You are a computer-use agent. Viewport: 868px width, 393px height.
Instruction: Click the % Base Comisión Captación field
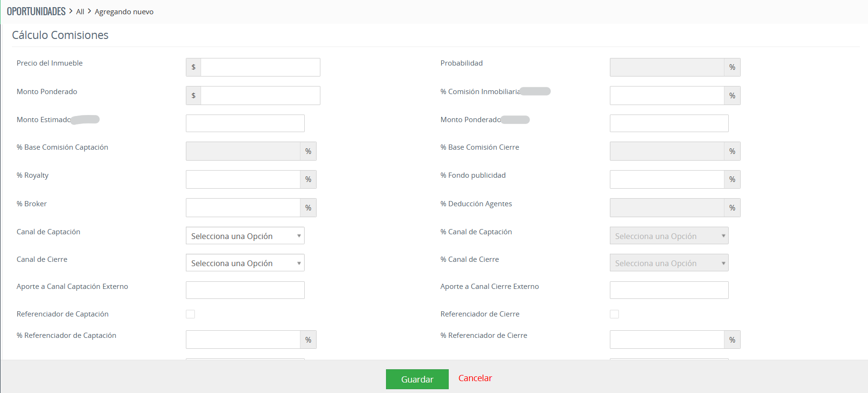click(243, 151)
